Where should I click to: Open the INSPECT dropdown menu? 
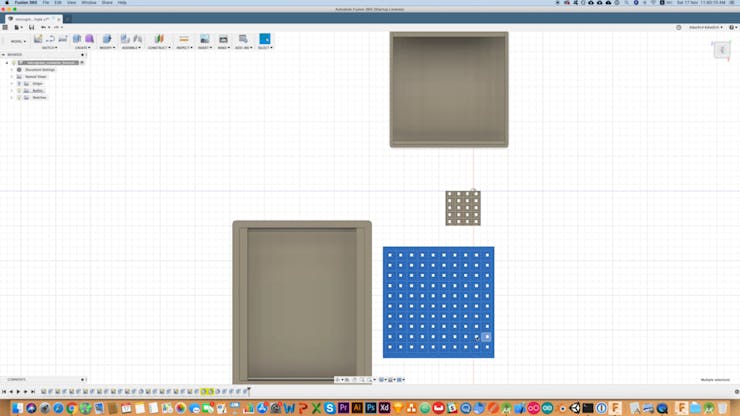184,48
